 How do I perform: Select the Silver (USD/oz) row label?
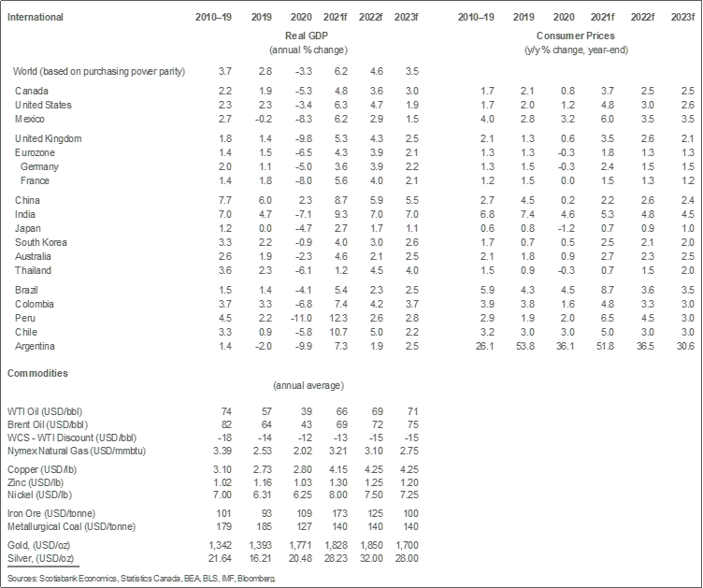[42, 557]
